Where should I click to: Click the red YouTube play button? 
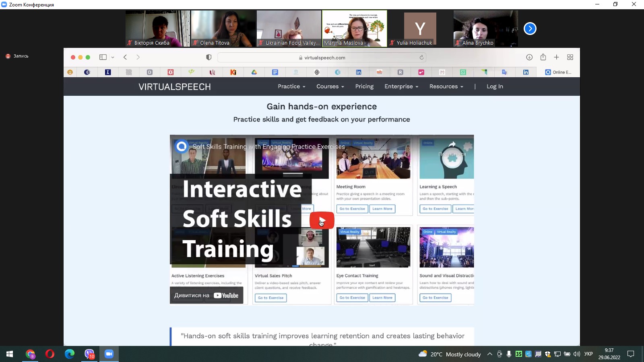pos(322,220)
